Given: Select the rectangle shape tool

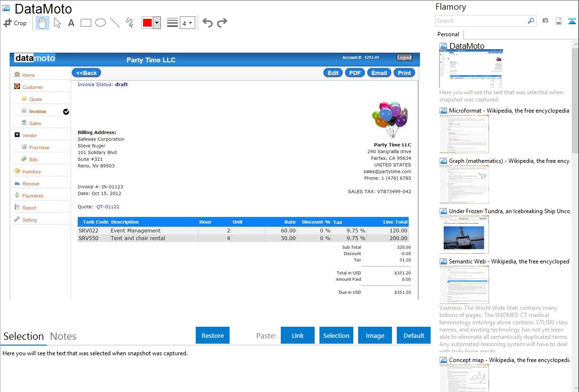Looking at the screenshot, I should [86, 23].
